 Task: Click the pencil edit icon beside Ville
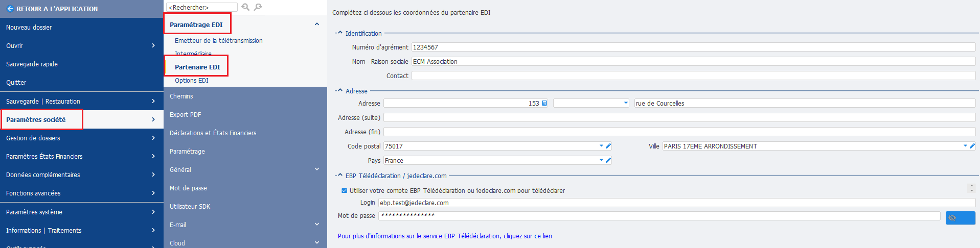972,146
